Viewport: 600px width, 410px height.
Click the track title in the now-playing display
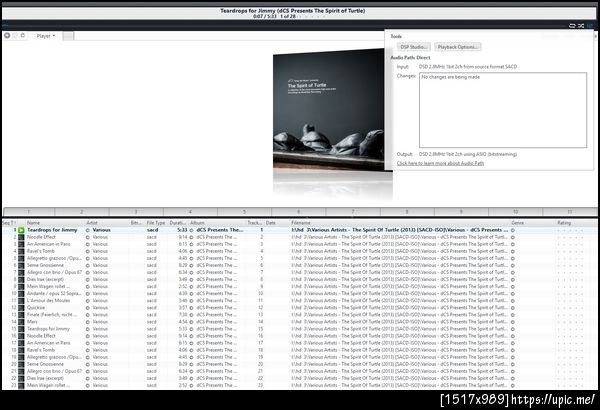(x=293, y=11)
